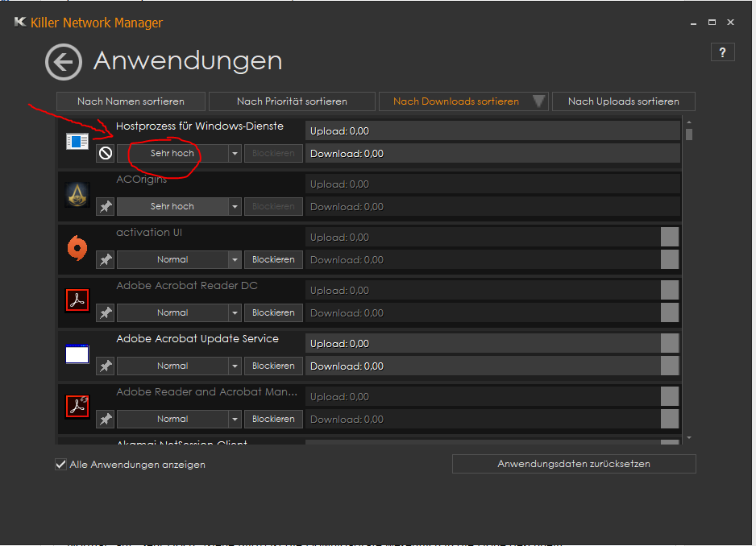Click Blockieren for Adobe Reader and Acrobat Man...
Image resolution: width=756 pixels, height=546 pixels.
click(273, 420)
